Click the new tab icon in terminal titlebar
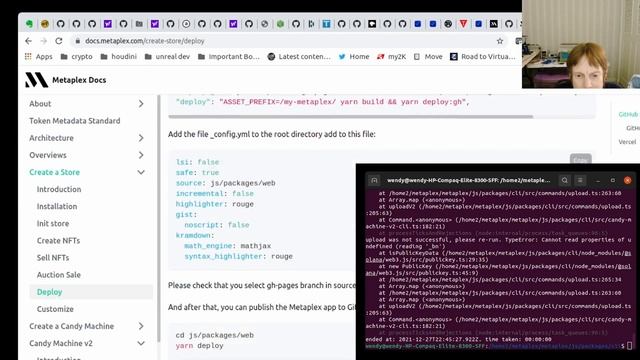The image size is (640, 360). click(x=374, y=180)
